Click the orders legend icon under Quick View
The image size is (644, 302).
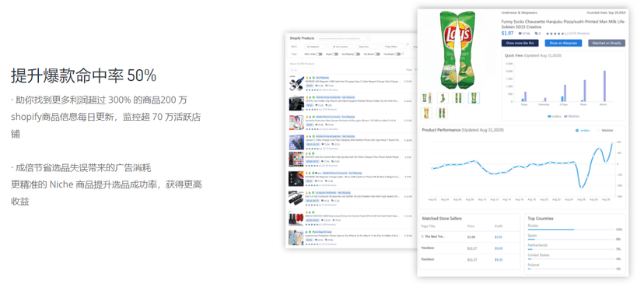[550, 116]
